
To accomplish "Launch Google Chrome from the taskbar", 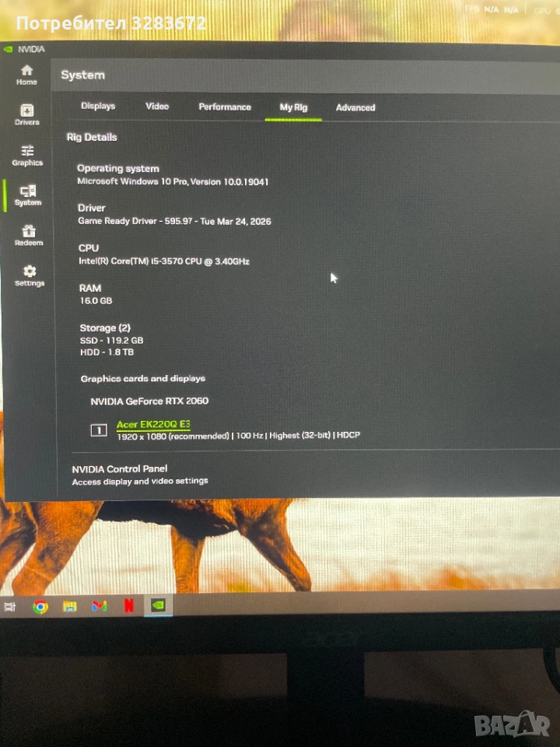I will coord(40,607).
